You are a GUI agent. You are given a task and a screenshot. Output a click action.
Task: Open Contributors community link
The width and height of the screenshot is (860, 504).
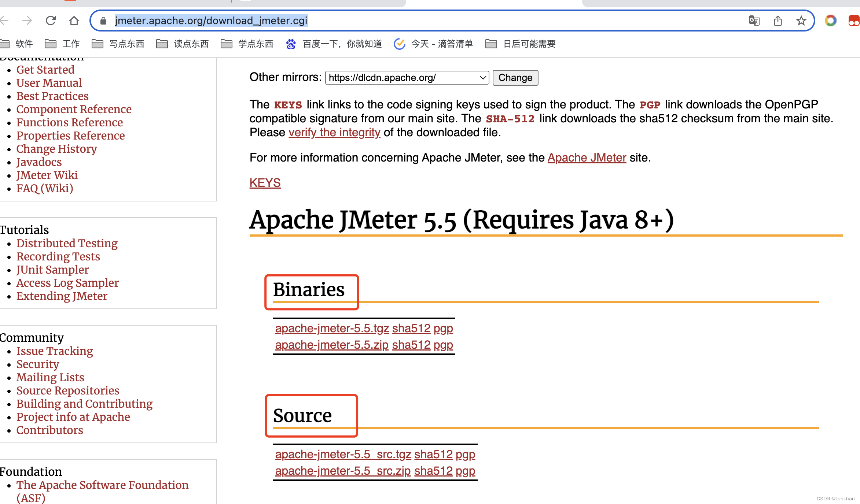[50, 430]
